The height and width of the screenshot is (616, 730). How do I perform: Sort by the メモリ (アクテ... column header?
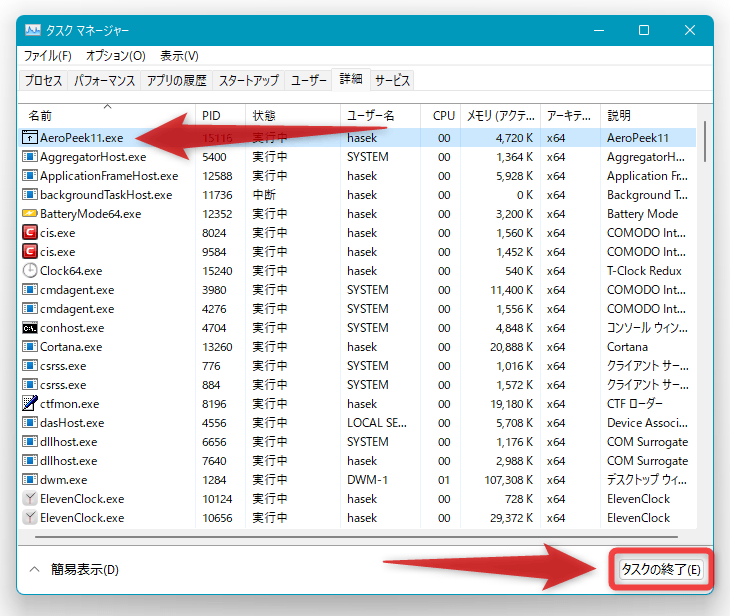click(x=500, y=115)
